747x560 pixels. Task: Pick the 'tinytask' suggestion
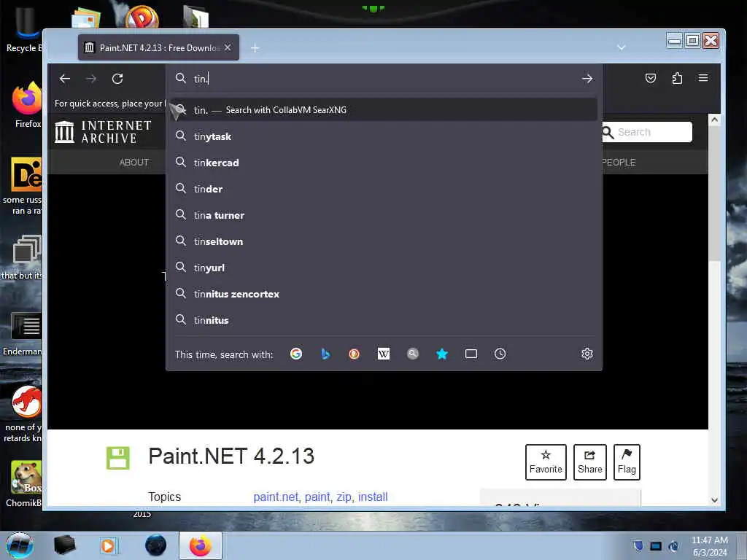click(384, 136)
